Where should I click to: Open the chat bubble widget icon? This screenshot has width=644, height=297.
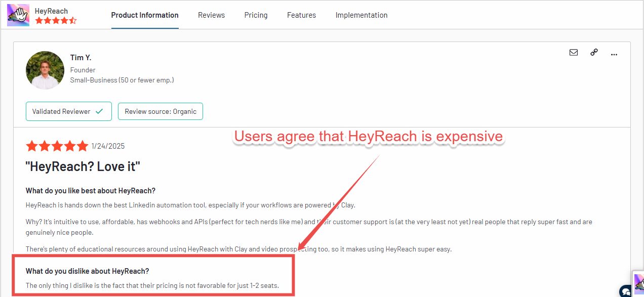(x=626, y=291)
